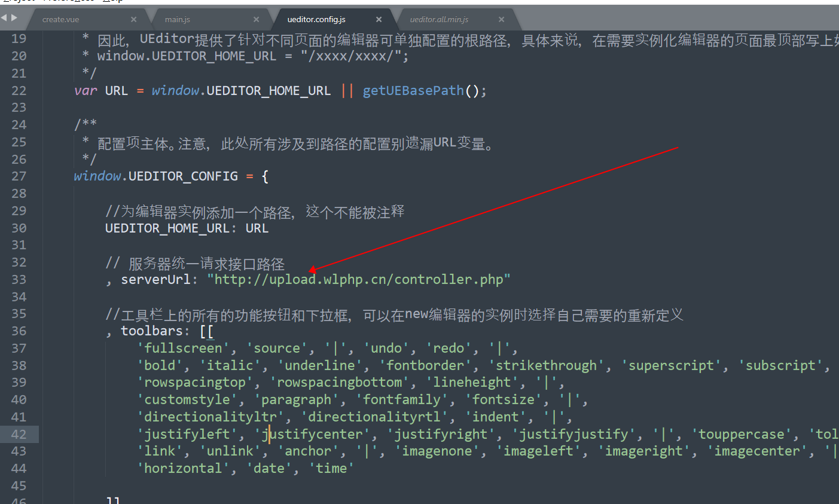The width and height of the screenshot is (839, 504).
Task: Click 'horizontal' toolbar string
Action: 183,469
